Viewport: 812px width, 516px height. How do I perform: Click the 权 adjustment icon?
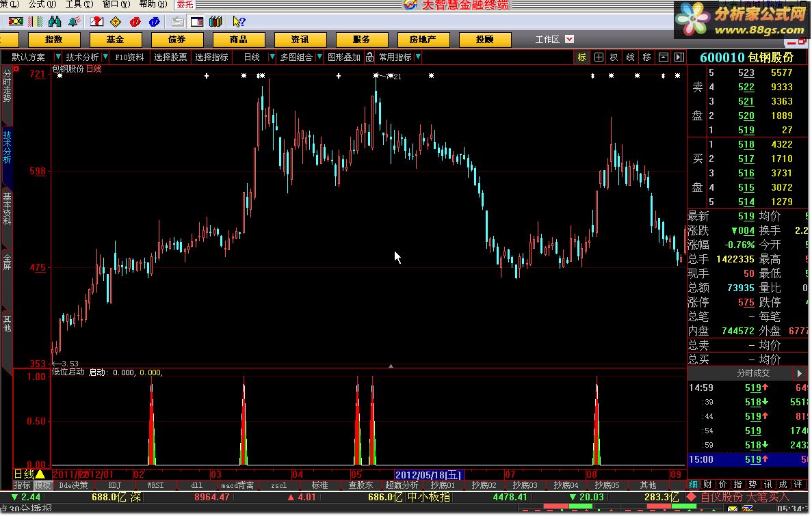614,57
